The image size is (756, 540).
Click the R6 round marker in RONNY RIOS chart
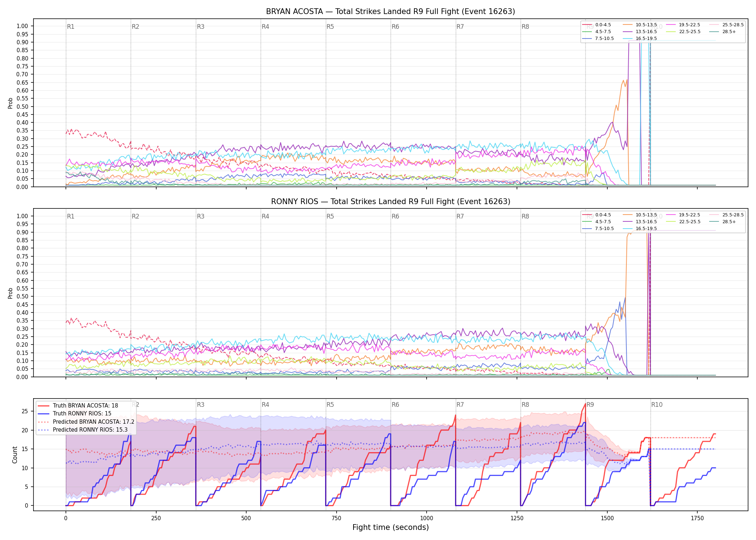395,216
